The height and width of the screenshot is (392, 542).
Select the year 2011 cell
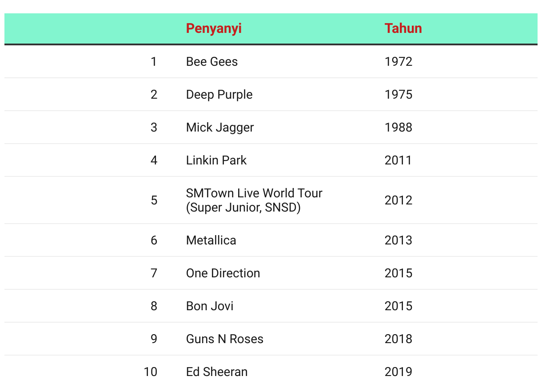(x=398, y=160)
